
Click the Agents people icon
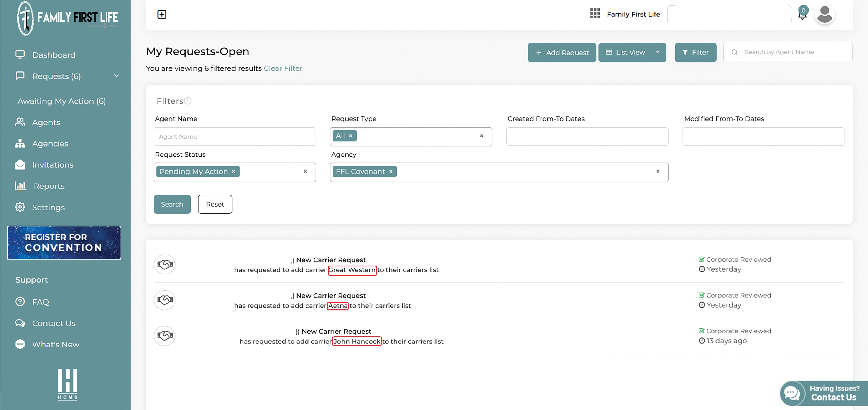tap(20, 122)
